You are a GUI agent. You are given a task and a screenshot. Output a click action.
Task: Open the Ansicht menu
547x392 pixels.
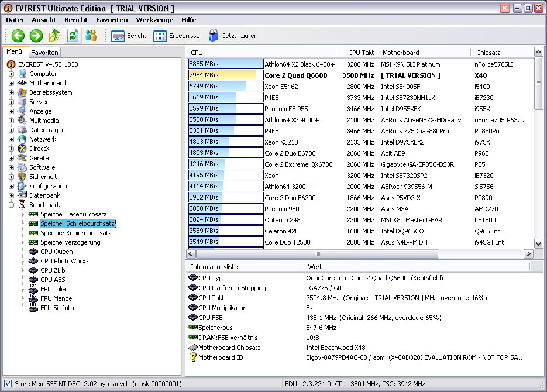pos(44,20)
